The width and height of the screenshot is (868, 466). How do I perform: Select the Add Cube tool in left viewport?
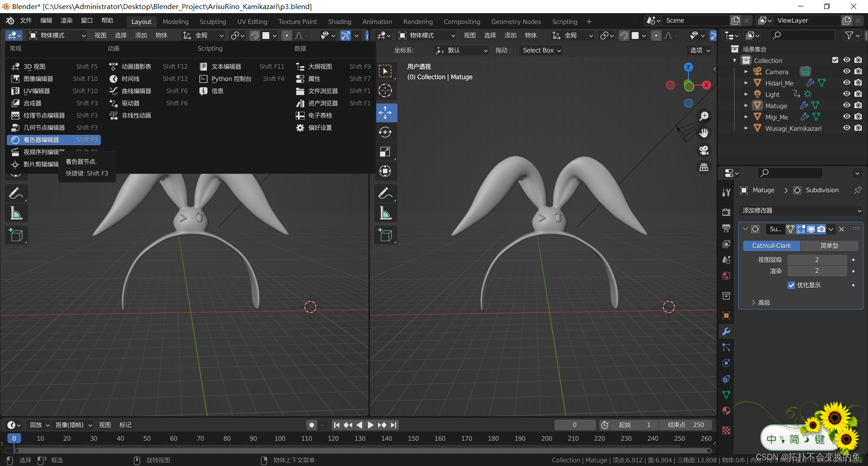[16, 235]
